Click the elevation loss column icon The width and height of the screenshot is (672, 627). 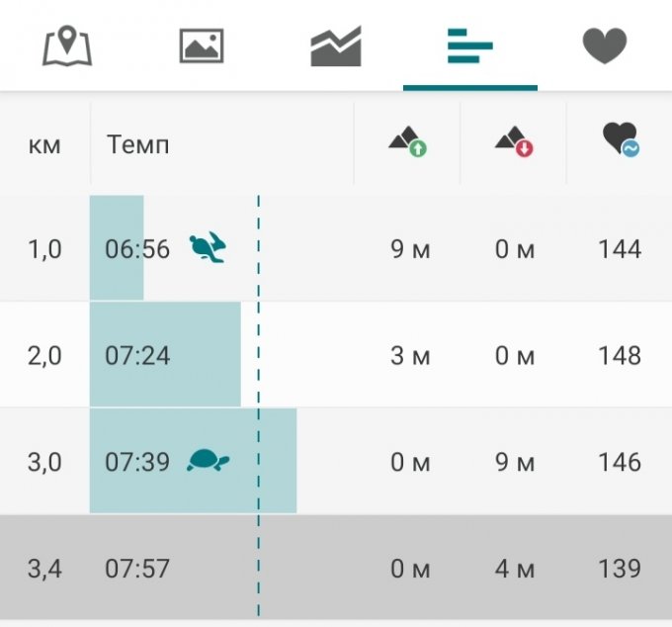click(514, 143)
